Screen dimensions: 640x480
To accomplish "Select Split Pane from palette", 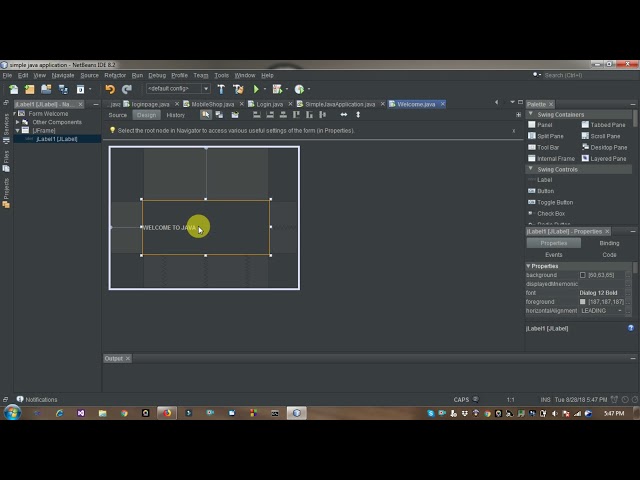I will (546, 136).
